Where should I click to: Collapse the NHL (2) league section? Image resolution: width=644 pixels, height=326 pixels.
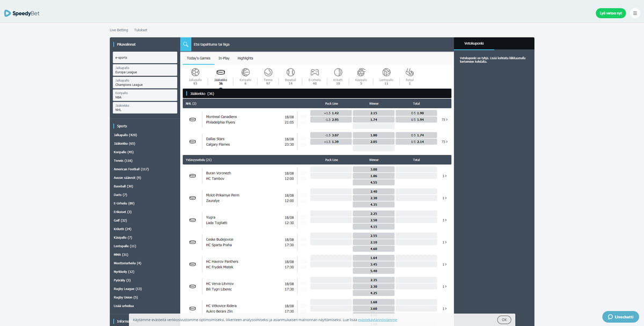pos(317,103)
